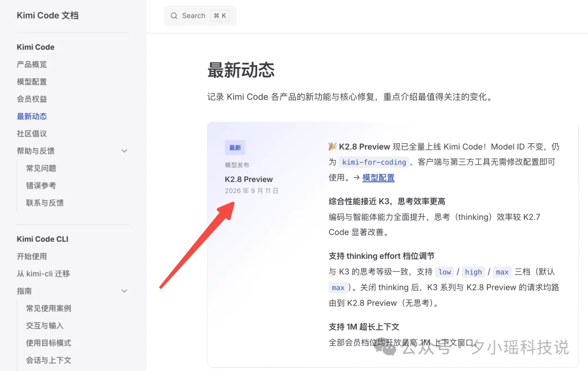Click the 2026 年 9 月 11 日 date
Image resolution: width=588 pixels, height=371 pixels.
tap(252, 191)
